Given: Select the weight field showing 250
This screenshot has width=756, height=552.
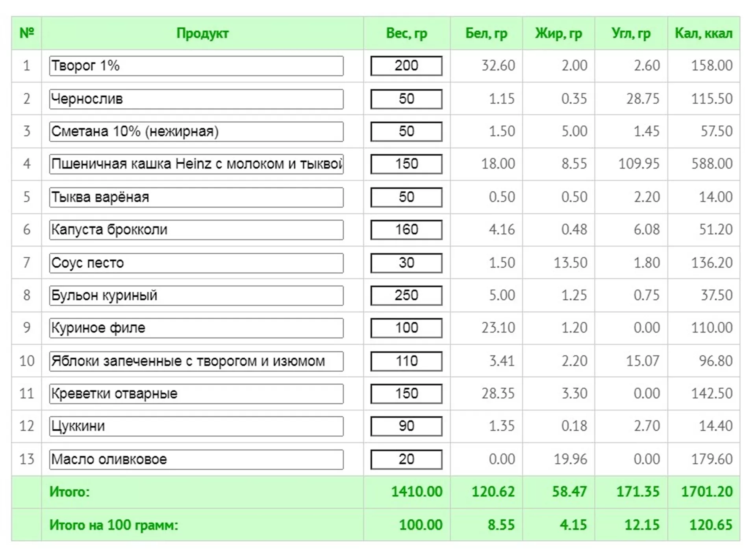Looking at the screenshot, I should (406, 296).
